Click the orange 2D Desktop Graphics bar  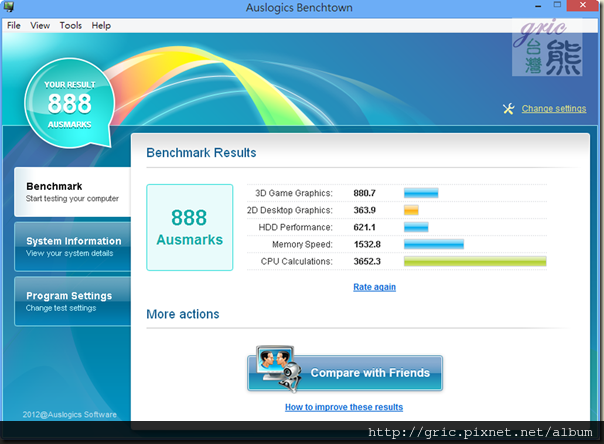(411, 210)
